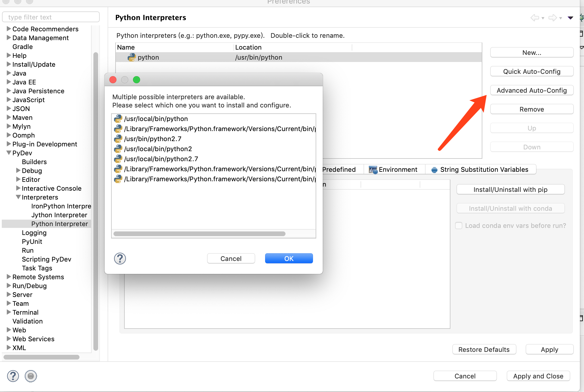
Task: Click Install/Uninstall with pip button
Action: click(x=510, y=190)
